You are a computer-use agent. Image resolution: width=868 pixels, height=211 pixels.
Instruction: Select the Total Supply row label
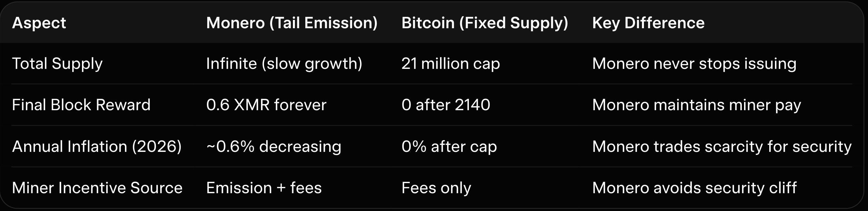(x=57, y=64)
